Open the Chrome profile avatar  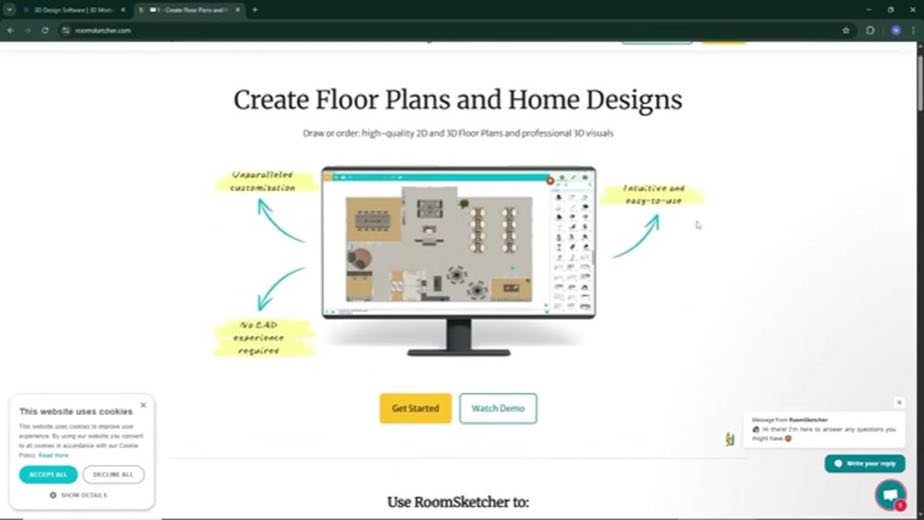896,30
